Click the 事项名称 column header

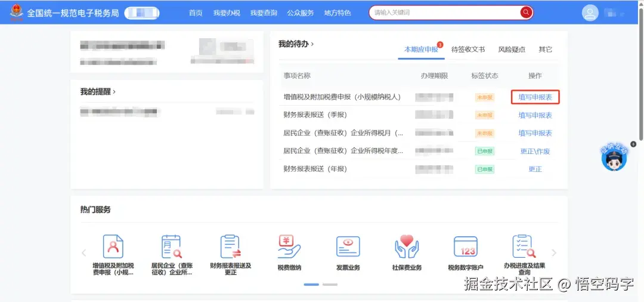tap(297, 76)
